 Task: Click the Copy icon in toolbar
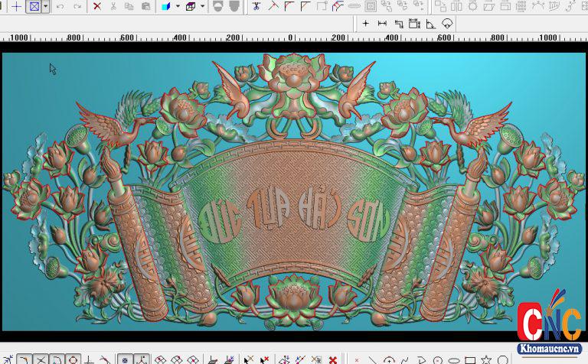click(x=129, y=6)
